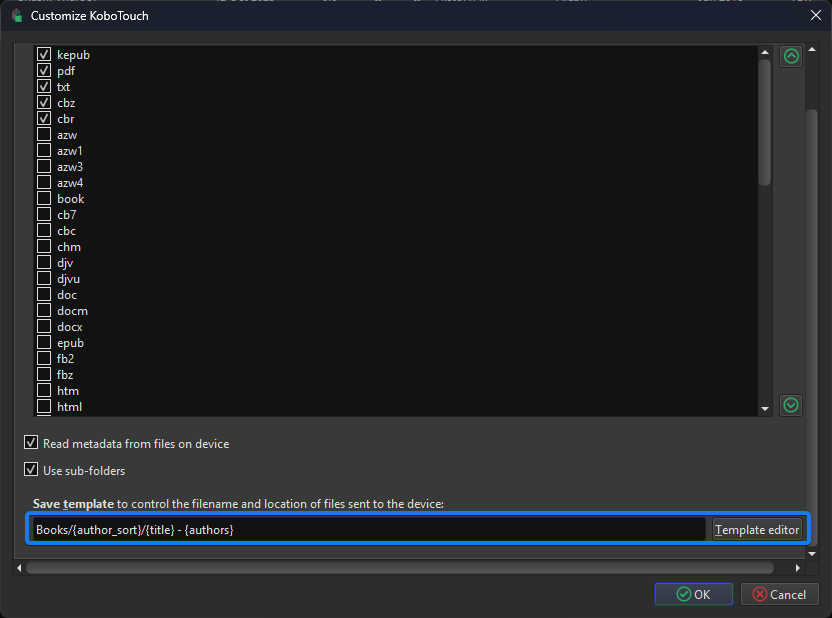832x618 pixels.
Task: Tick the docm format checkbox
Action: (44, 310)
